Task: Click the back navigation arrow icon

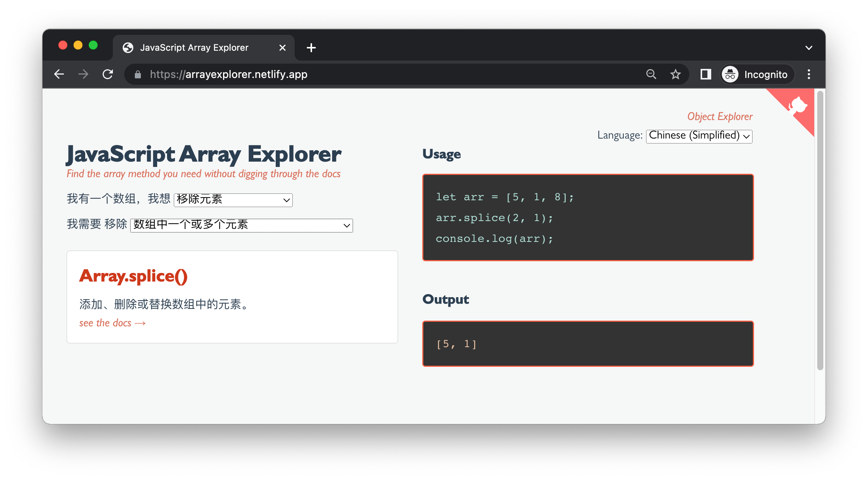Action: click(59, 74)
